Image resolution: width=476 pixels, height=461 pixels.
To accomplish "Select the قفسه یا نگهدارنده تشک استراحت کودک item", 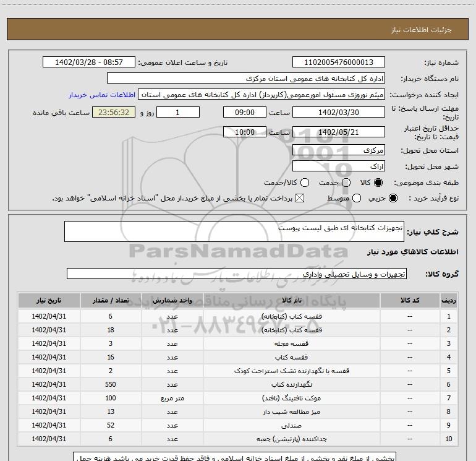I will pyautogui.click(x=291, y=371).
